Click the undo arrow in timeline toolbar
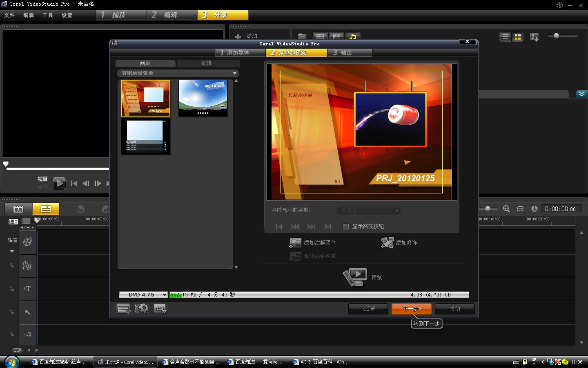 (80, 209)
